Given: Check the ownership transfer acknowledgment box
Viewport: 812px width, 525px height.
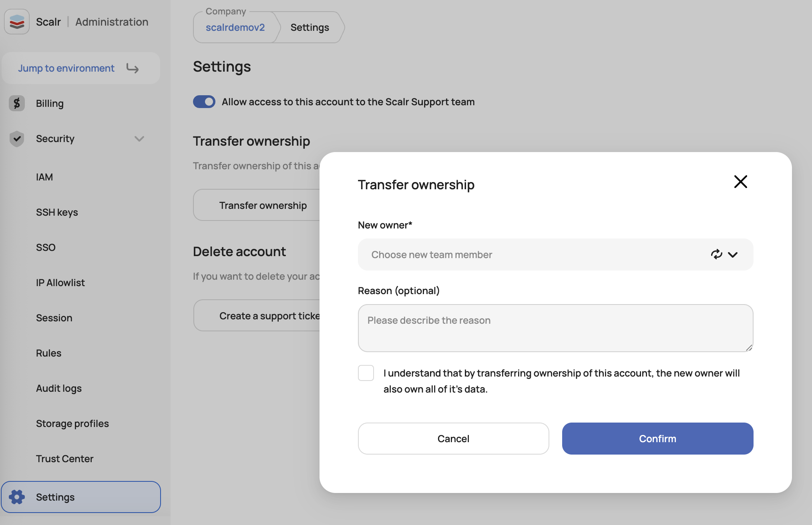Looking at the screenshot, I should point(366,373).
